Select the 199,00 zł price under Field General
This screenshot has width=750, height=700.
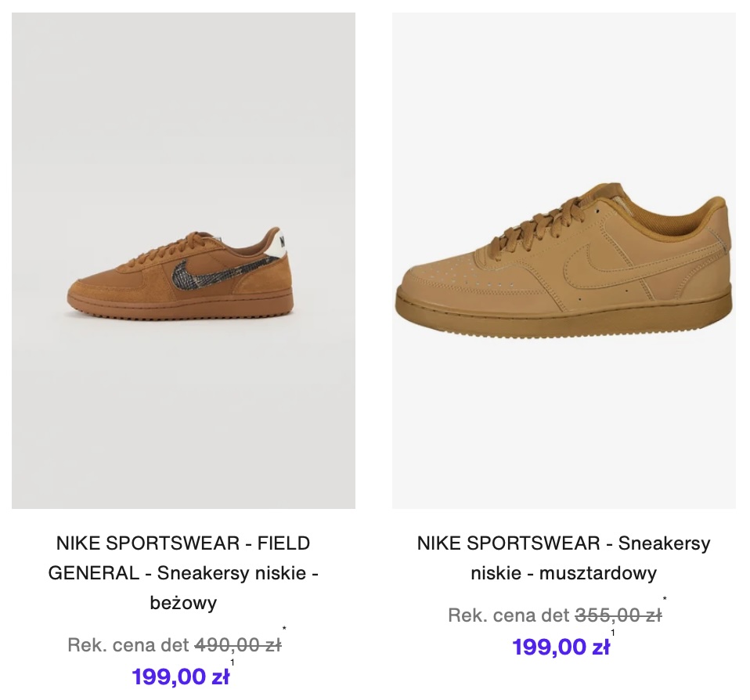(x=180, y=677)
